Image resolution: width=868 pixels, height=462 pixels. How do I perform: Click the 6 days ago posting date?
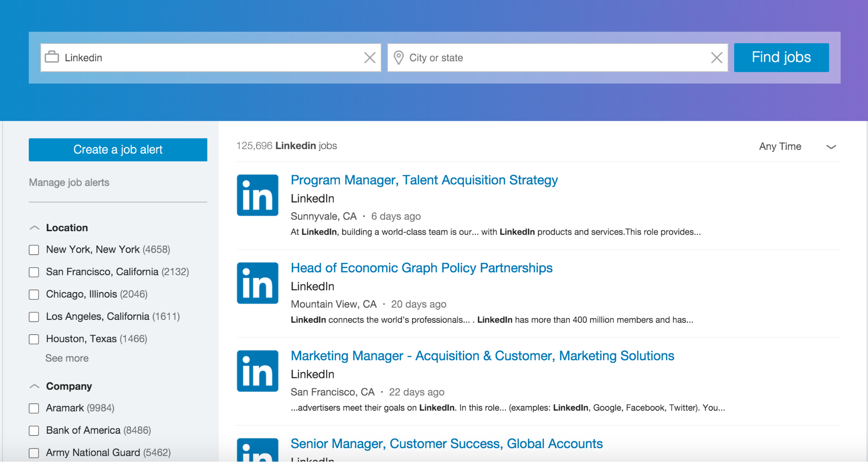pyautogui.click(x=396, y=216)
